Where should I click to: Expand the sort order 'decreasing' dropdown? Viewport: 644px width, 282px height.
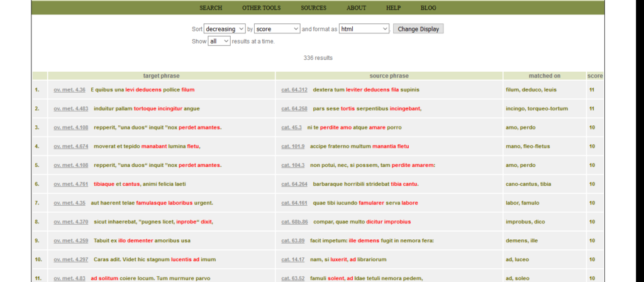(225, 29)
